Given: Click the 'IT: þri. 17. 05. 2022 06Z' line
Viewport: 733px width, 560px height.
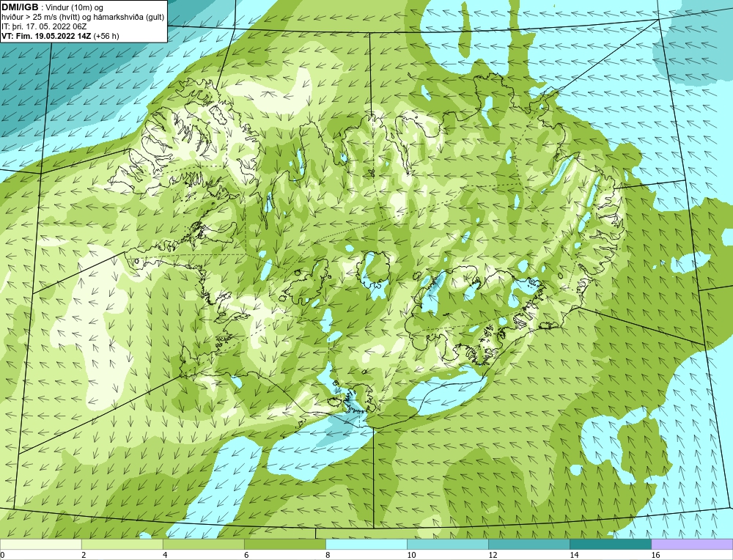Looking at the screenshot, I should pos(44,26).
